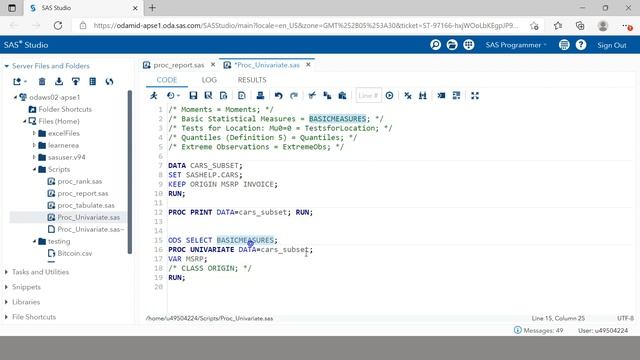
Task: Select Bitcoin.csv in the testing folder
Action: click(75, 253)
